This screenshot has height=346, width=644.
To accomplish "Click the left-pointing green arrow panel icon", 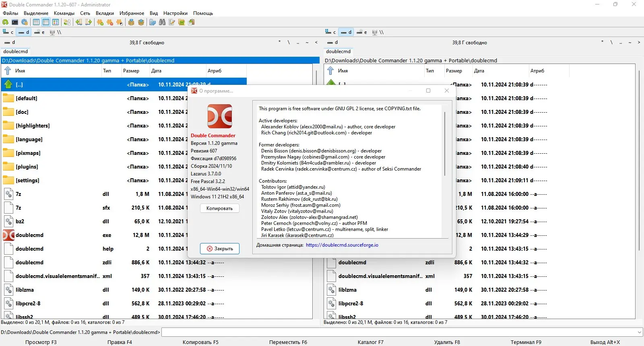I will pyautogui.click(x=79, y=22).
